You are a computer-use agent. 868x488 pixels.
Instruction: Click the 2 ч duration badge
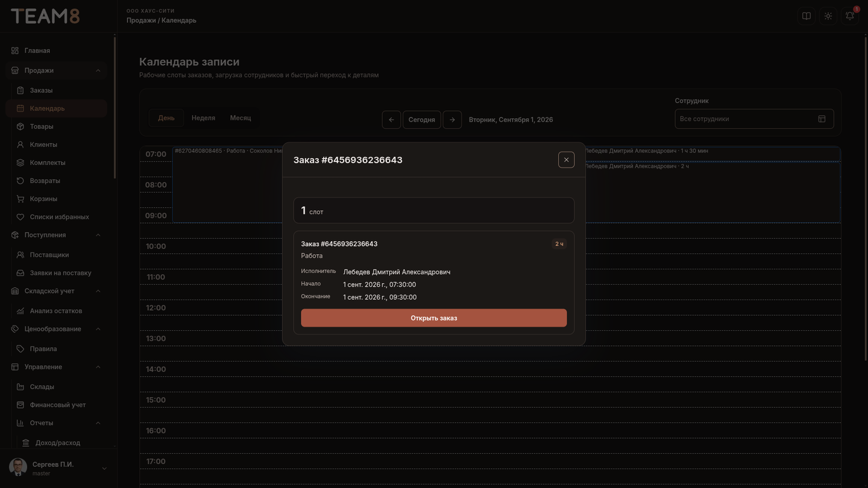[559, 244]
